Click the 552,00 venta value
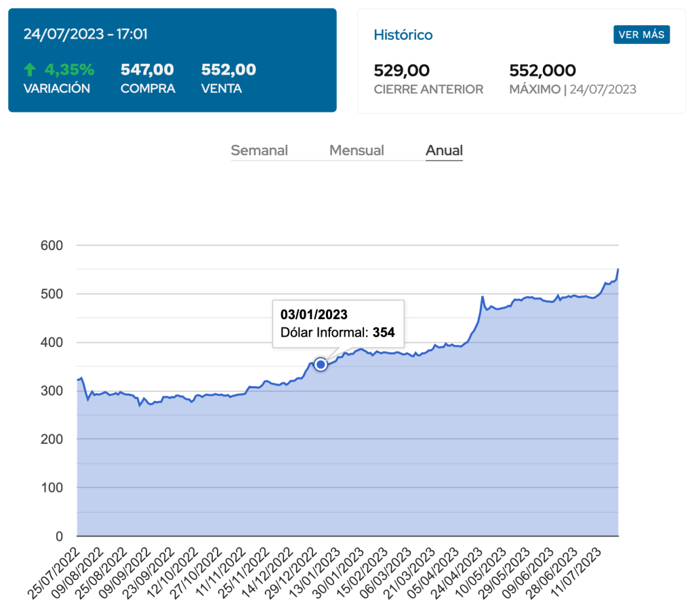The height and width of the screenshot is (616, 694). tap(228, 69)
